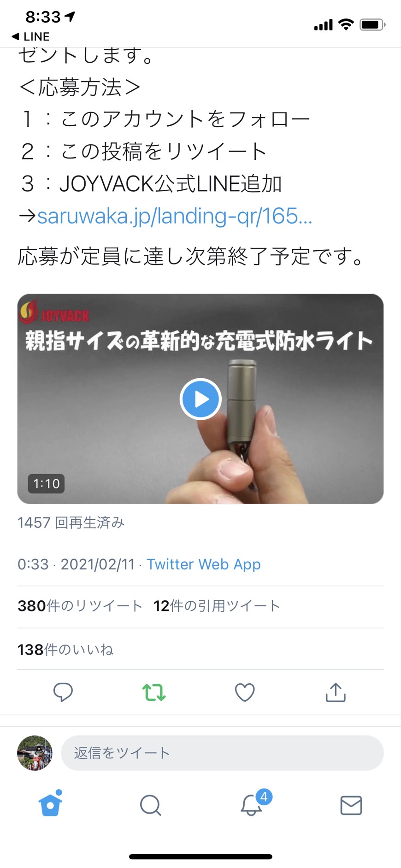Open the profile avatar beside reply field
This screenshot has height=868, width=401.
tap(35, 753)
